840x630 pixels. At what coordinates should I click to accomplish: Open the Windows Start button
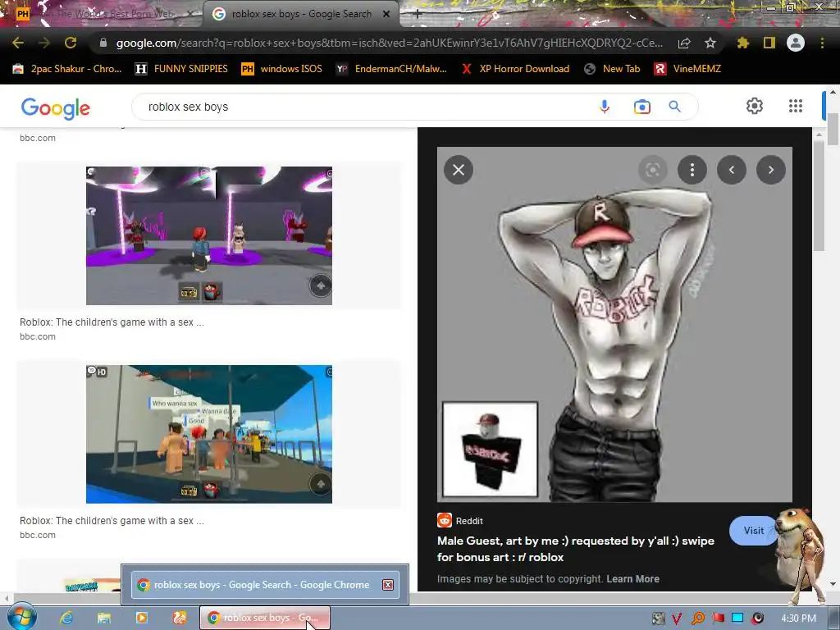(21, 617)
